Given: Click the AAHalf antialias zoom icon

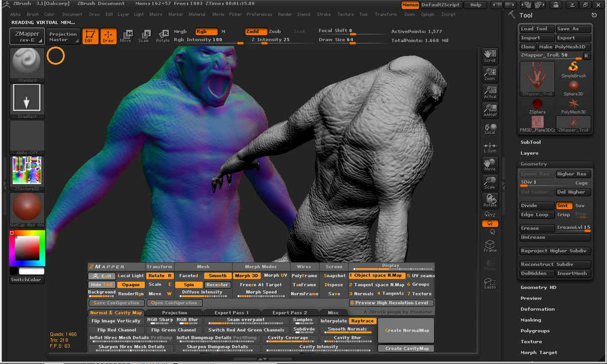Looking at the screenshot, I should (x=490, y=110).
